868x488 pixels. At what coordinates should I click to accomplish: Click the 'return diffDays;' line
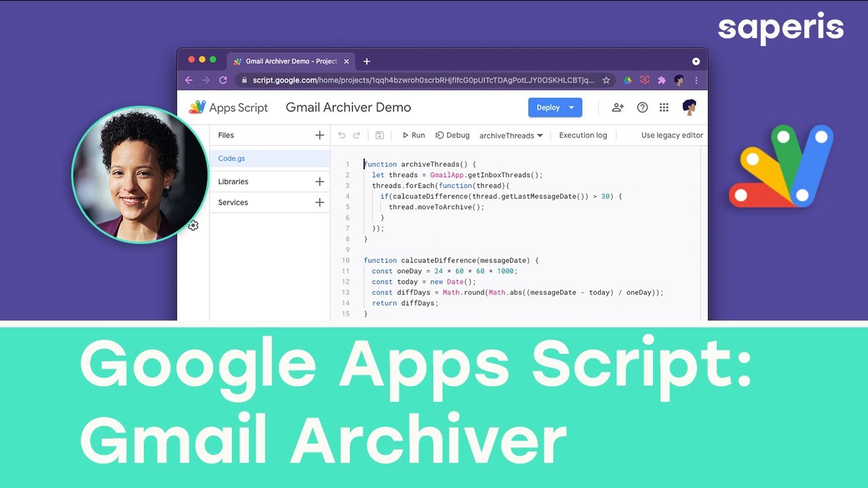click(405, 303)
